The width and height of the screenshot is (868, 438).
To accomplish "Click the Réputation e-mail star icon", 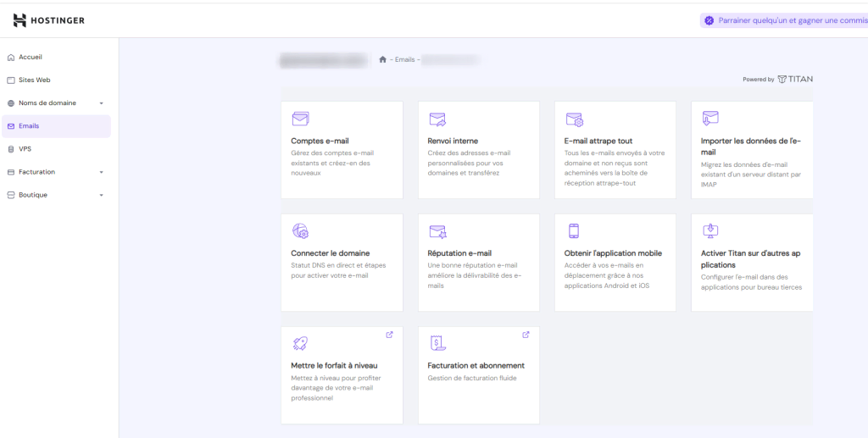I will coord(437,231).
